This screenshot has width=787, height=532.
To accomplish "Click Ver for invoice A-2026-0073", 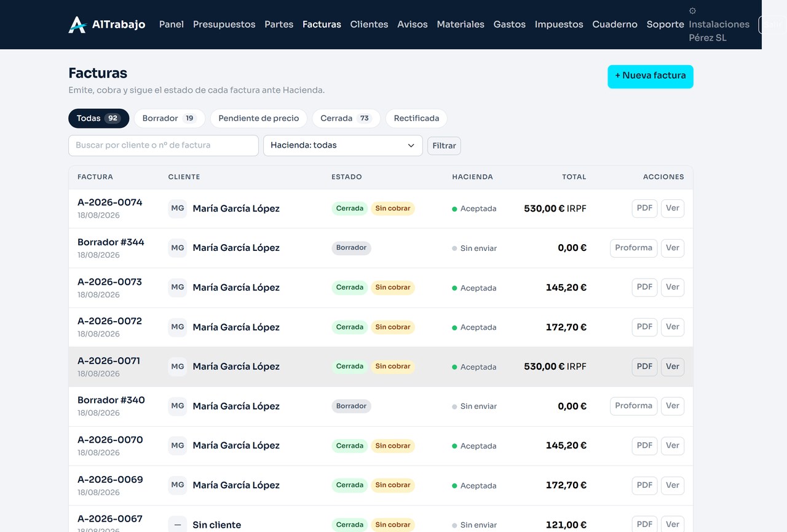I will 673,287.
